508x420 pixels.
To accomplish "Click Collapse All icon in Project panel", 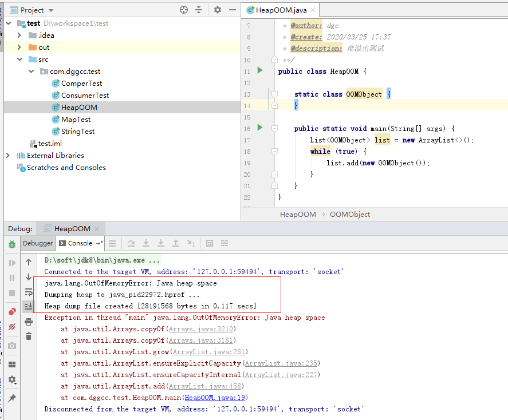I will (x=199, y=10).
